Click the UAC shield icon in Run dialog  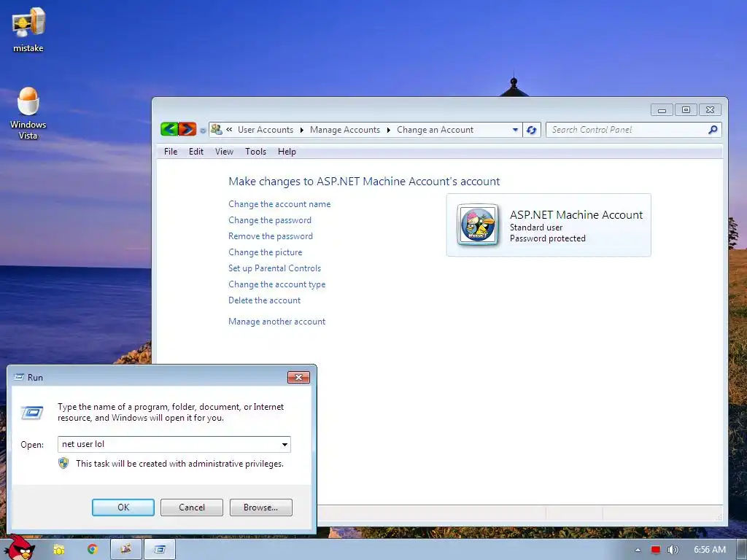pyautogui.click(x=63, y=463)
